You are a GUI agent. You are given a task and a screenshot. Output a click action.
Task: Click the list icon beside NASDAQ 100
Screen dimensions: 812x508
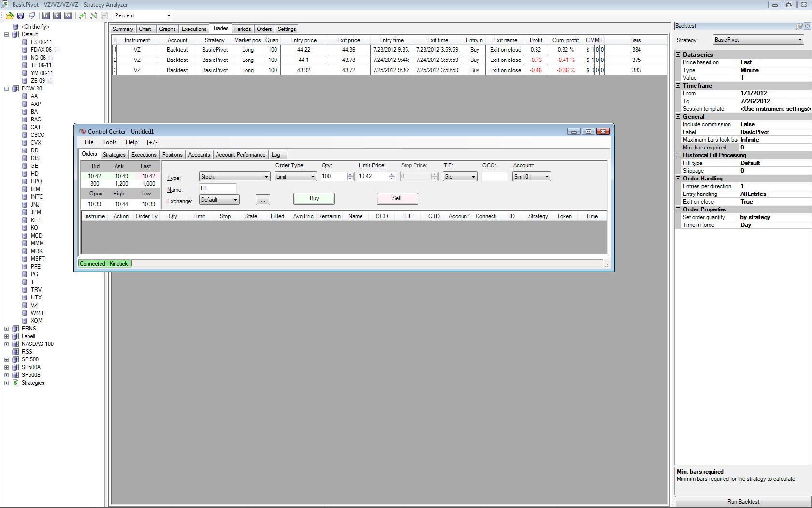pyautogui.click(x=15, y=344)
